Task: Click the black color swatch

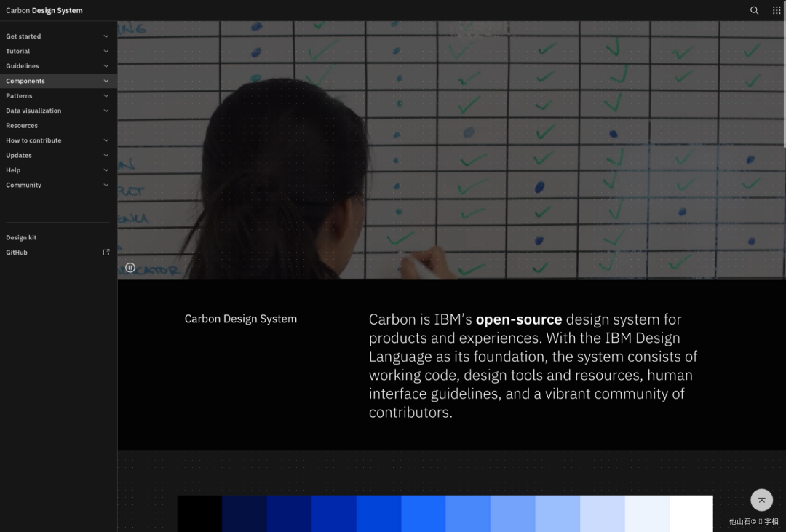Action: [x=199, y=514]
